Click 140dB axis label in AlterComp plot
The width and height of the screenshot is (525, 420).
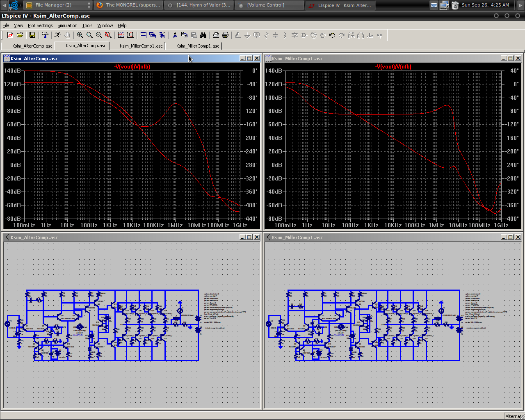[12, 71]
